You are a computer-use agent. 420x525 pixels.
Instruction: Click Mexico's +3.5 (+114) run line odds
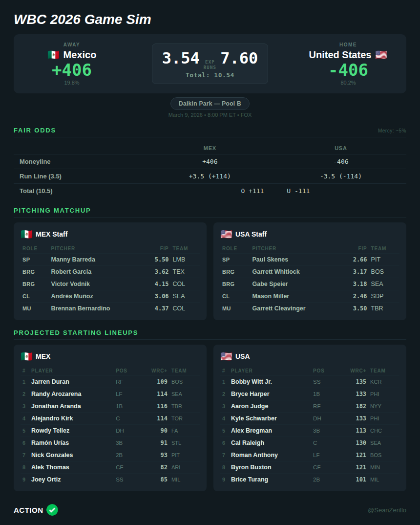pyautogui.click(x=210, y=176)
